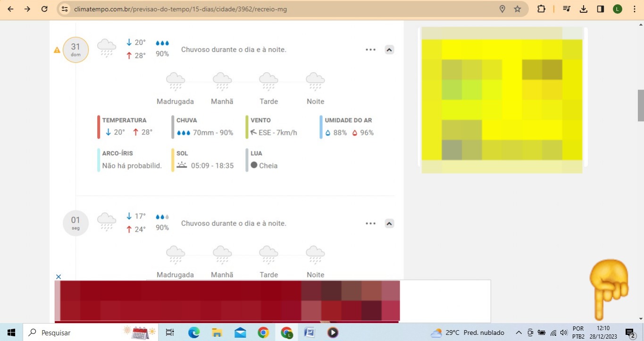Click the TEMPERATURA label for day 31
644x341 pixels.
(x=124, y=120)
